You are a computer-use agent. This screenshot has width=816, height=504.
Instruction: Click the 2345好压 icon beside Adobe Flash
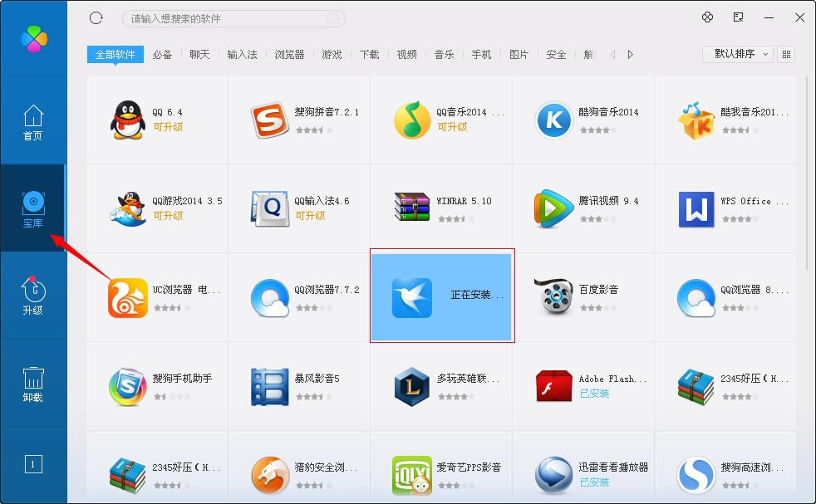(696, 386)
